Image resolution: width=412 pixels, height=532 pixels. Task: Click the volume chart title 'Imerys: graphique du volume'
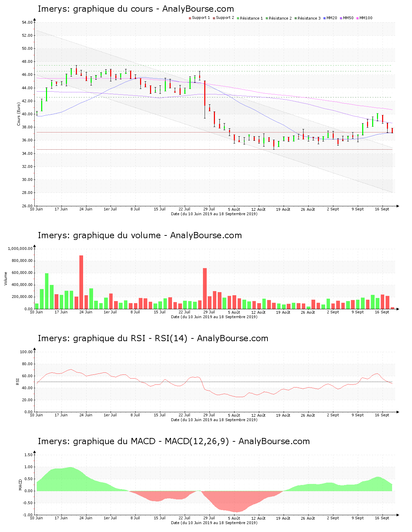point(99,235)
